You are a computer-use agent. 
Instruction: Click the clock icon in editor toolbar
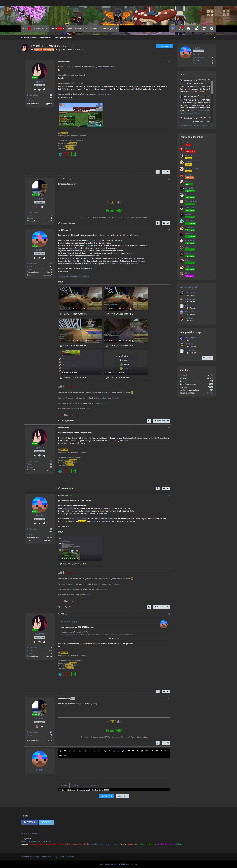click(x=65, y=755)
